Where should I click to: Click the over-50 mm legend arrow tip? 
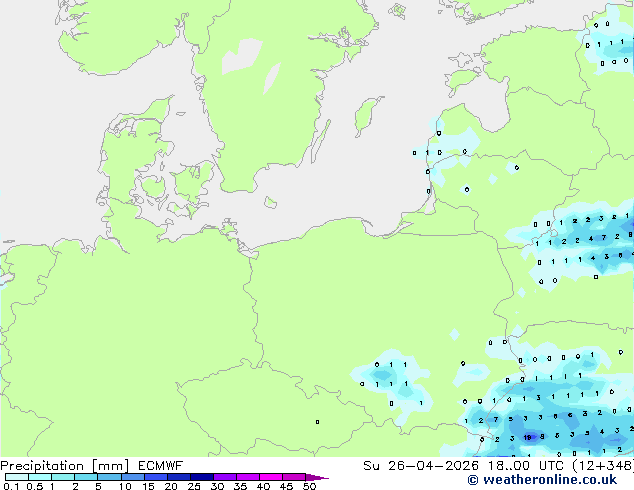[317, 478]
